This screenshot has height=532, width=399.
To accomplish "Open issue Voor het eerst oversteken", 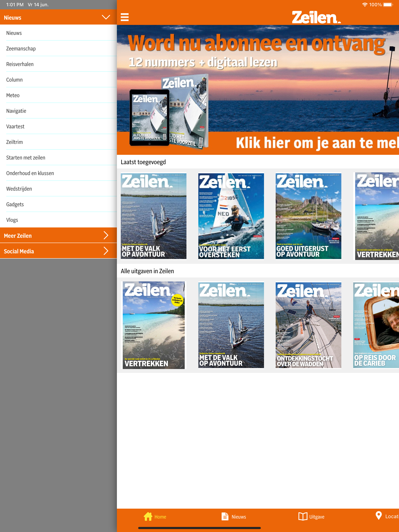I will (231, 216).
